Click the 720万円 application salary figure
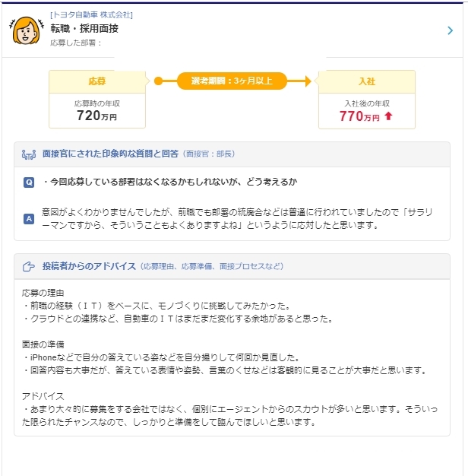 pos(96,116)
